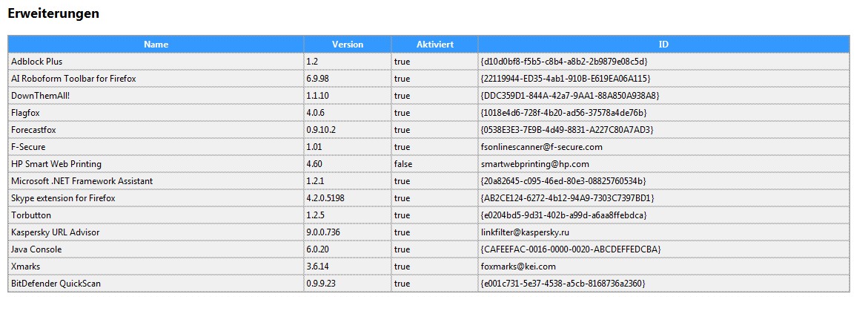Click the Name column header
The image size is (868, 317).
click(156, 45)
